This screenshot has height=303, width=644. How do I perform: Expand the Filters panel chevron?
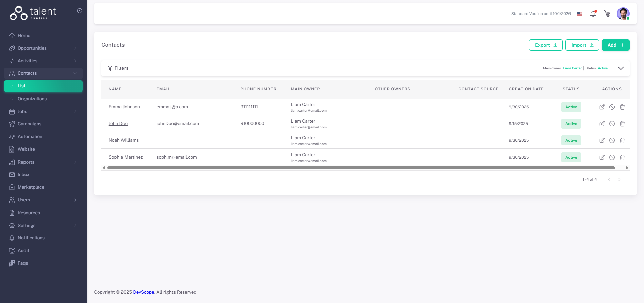click(621, 68)
